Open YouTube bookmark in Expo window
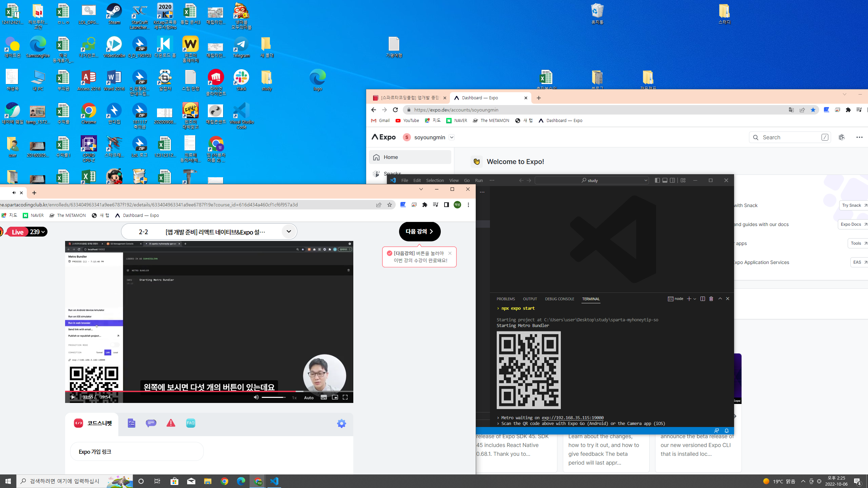The width and height of the screenshot is (868, 488). click(x=407, y=121)
